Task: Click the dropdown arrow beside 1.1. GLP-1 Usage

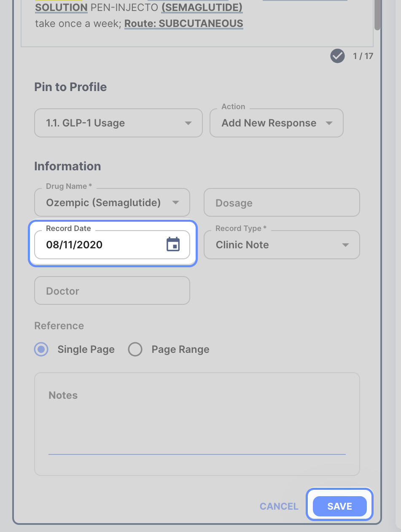Action: pyautogui.click(x=188, y=123)
